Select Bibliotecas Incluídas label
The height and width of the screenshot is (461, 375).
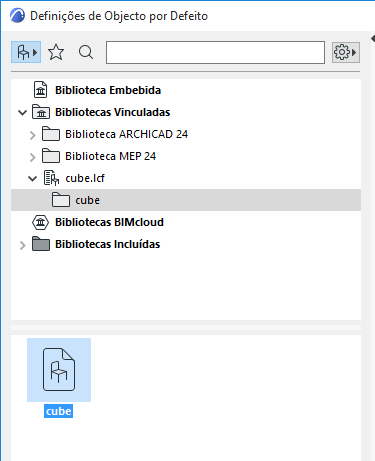click(108, 244)
